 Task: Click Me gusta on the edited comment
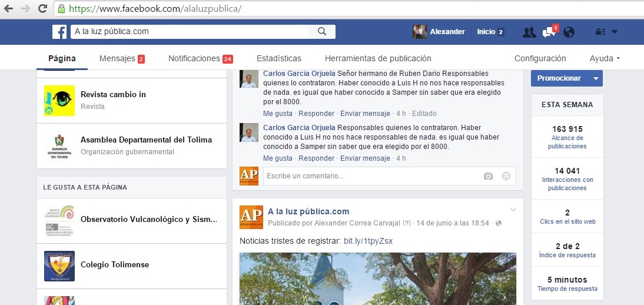278,114
